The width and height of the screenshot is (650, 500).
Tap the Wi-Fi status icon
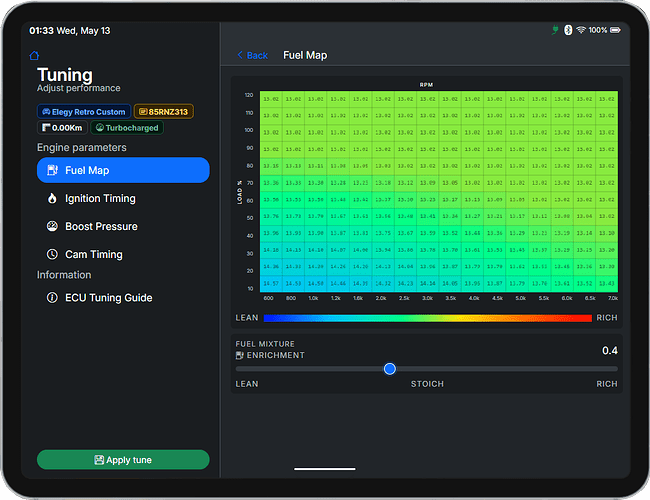(581, 30)
